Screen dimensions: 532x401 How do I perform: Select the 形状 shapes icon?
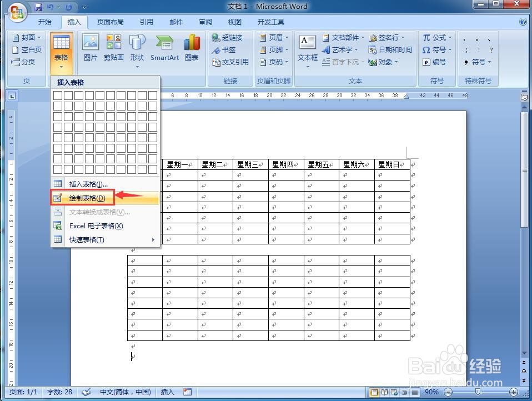(x=137, y=47)
